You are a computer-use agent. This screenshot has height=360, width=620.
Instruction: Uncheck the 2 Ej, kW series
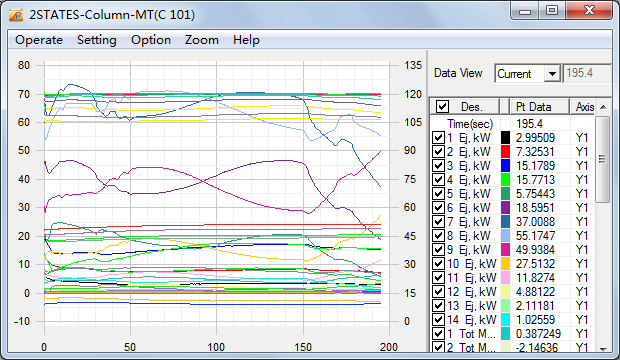coord(438,152)
